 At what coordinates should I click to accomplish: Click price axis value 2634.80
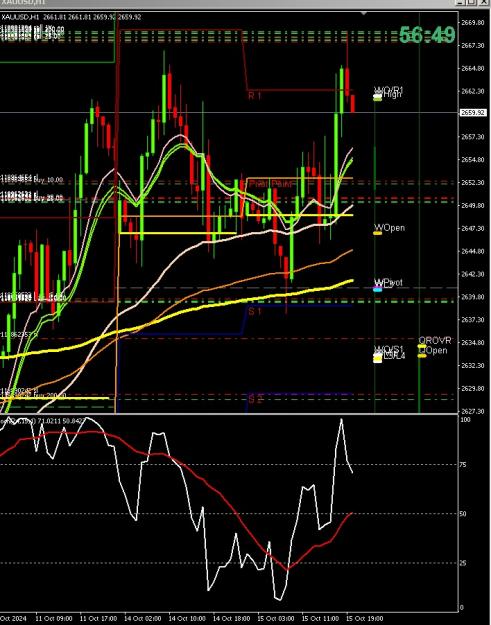(473, 342)
